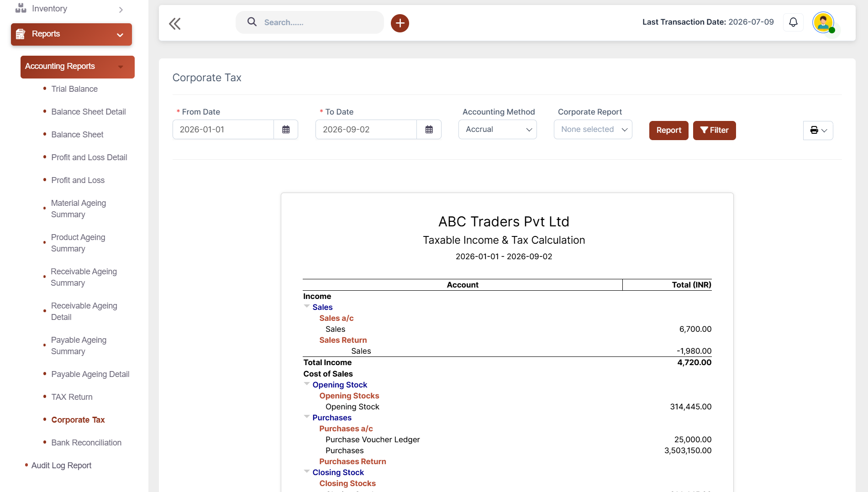Open TAX Return report
Image resolution: width=868 pixels, height=492 pixels.
[72, 397]
